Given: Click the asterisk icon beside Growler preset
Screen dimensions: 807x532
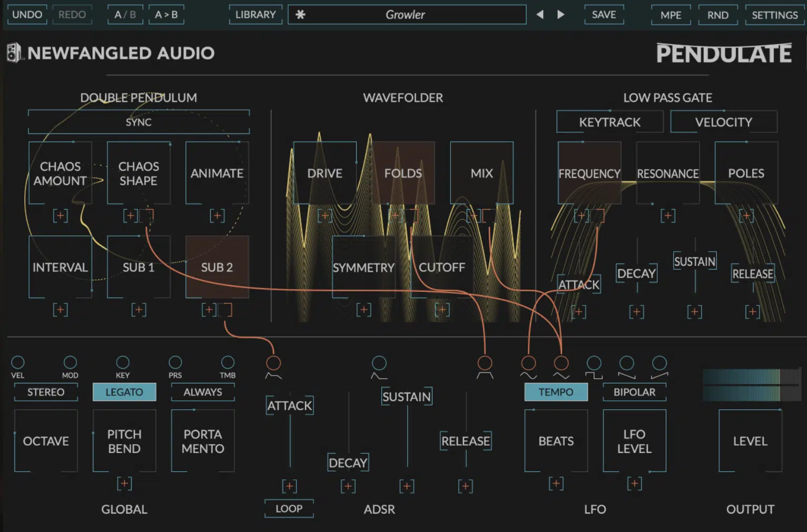Looking at the screenshot, I should [300, 15].
